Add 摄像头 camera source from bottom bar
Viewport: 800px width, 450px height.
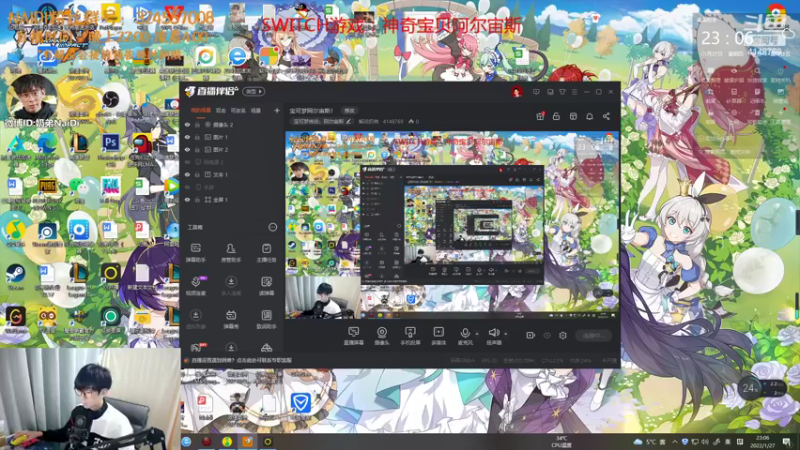click(382, 336)
